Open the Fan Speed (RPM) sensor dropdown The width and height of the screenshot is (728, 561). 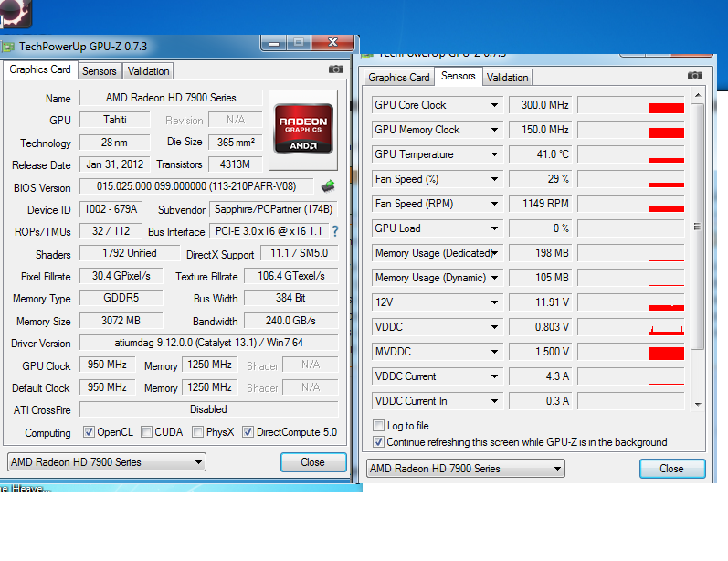coord(495,204)
